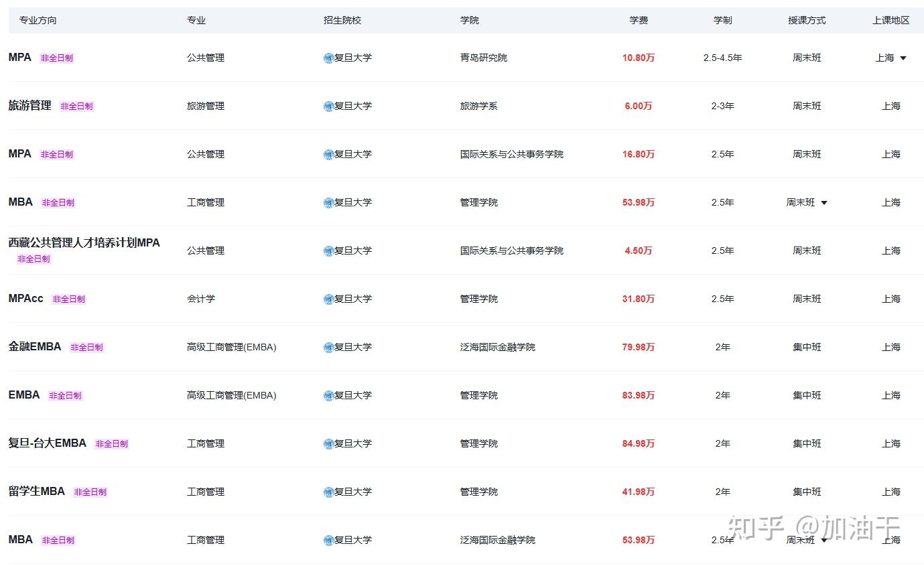Click the 授课方式 column header
The height and width of the screenshot is (566, 924).
[807, 20]
